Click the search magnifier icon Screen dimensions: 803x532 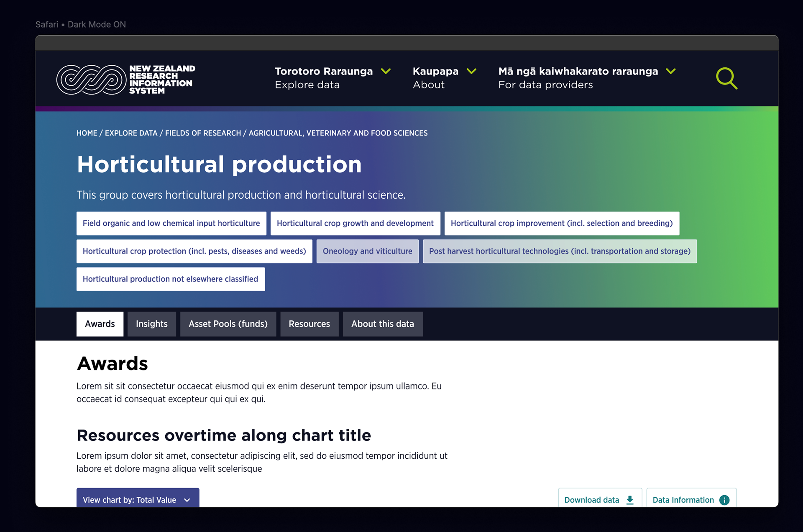726,78
